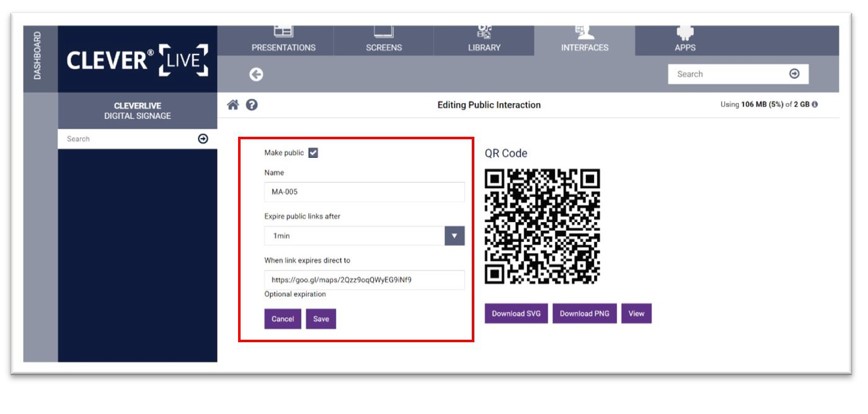The height and width of the screenshot is (414, 868).
Task: Save the public interaction
Action: click(x=321, y=319)
